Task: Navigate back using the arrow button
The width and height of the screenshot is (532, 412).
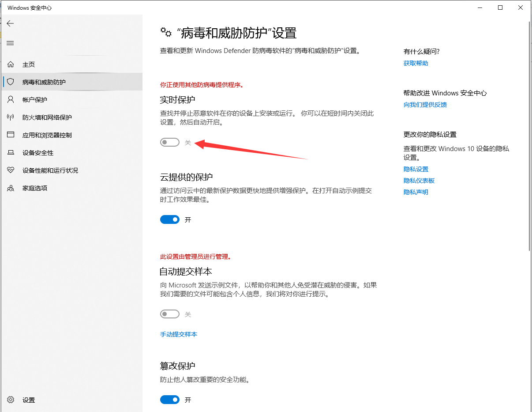Action: point(10,23)
